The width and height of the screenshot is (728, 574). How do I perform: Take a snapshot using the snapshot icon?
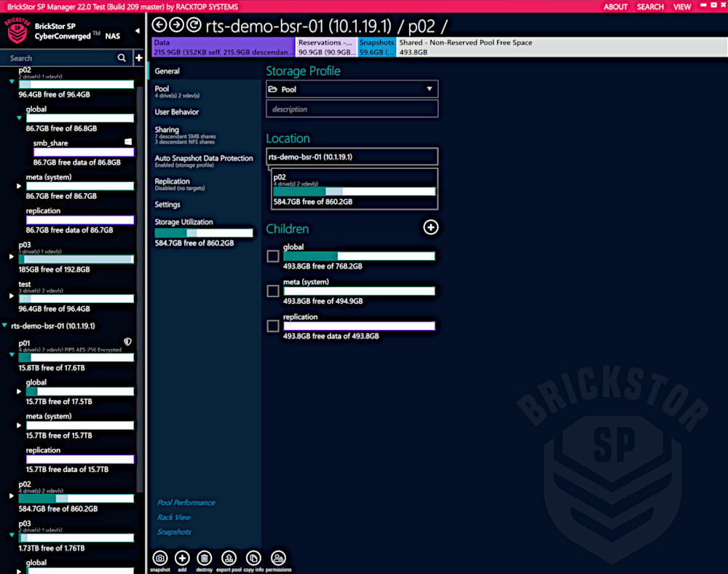(160, 559)
